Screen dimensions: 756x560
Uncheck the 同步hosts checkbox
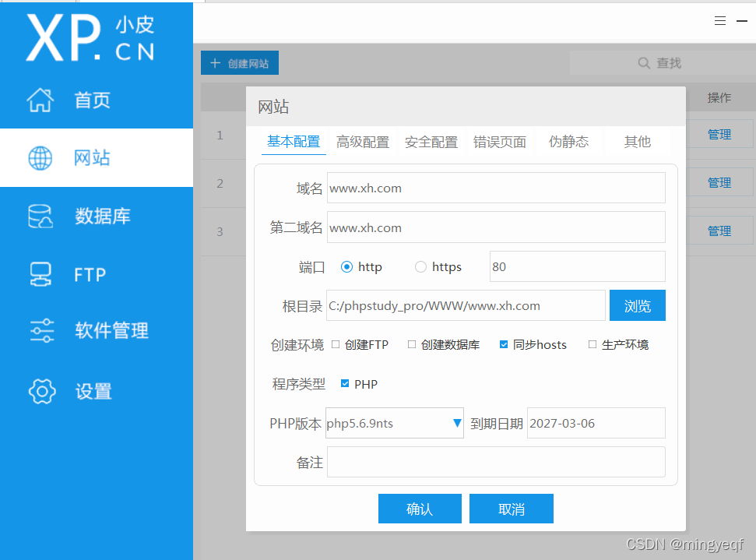(504, 344)
